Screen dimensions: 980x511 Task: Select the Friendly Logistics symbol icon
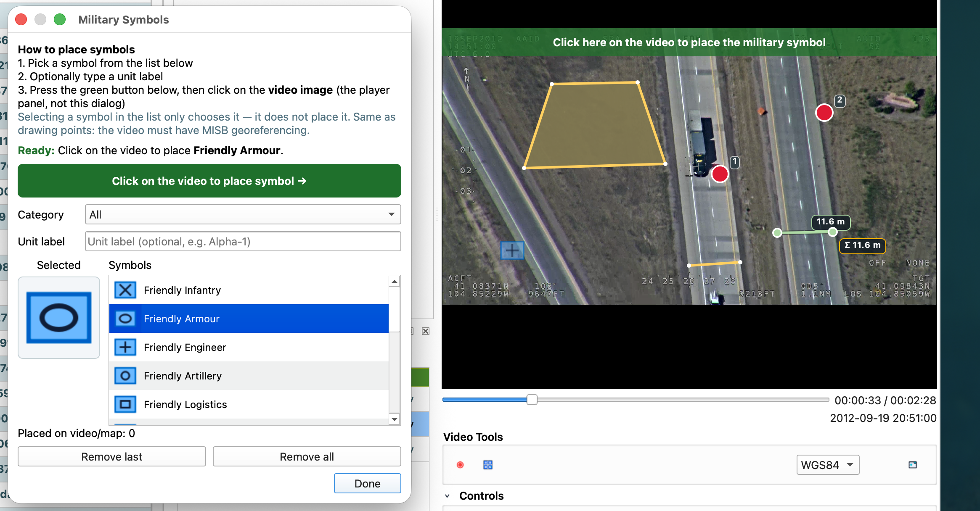(x=125, y=404)
